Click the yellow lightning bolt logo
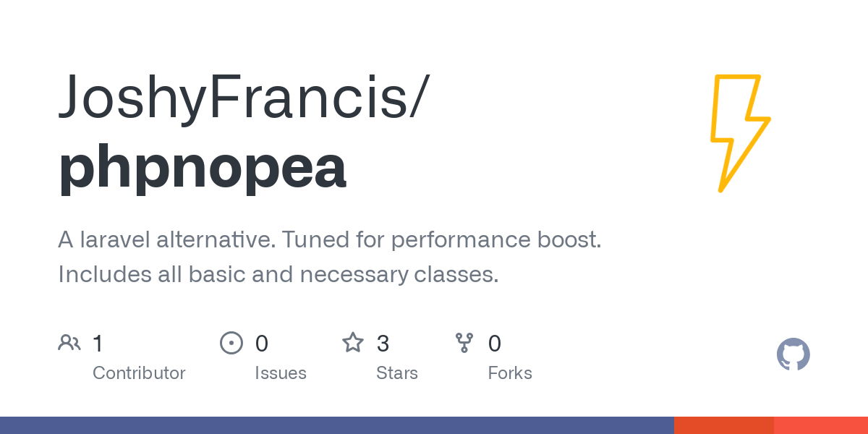Image resolution: width=868 pixels, height=434 pixels. tap(739, 134)
